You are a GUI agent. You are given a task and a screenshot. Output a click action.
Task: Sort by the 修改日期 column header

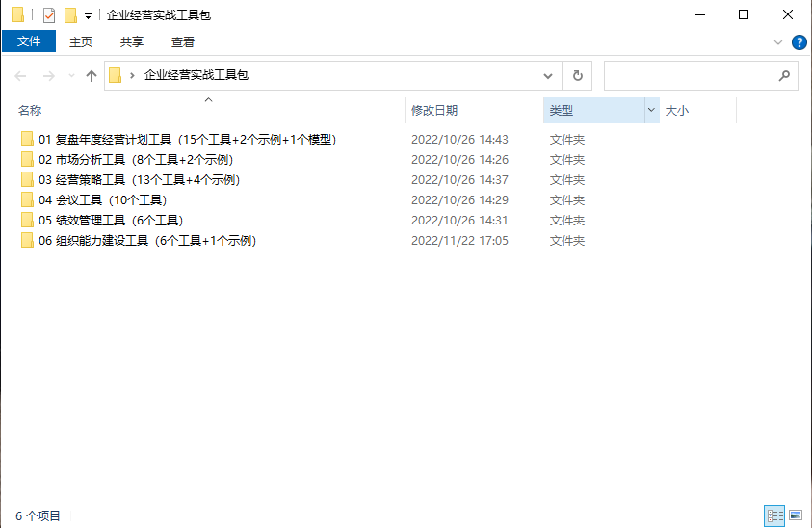(x=434, y=111)
